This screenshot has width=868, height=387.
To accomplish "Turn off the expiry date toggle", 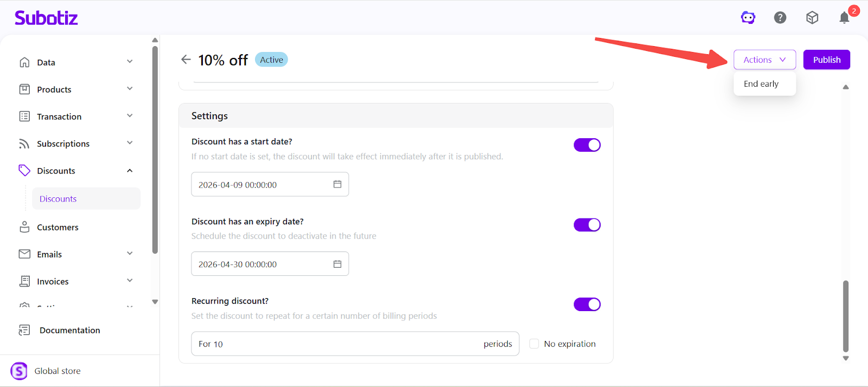I will click(587, 225).
